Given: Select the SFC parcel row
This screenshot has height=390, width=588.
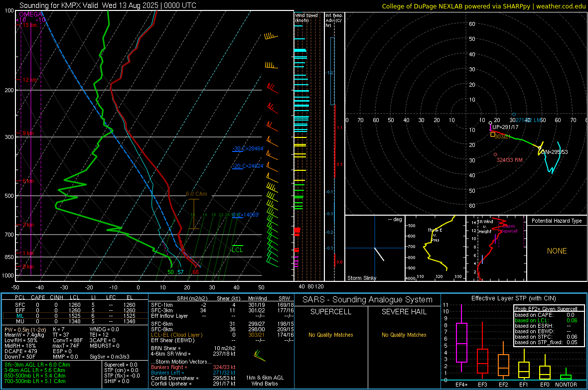Looking at the screenshot, I should [x=75, y=305].
